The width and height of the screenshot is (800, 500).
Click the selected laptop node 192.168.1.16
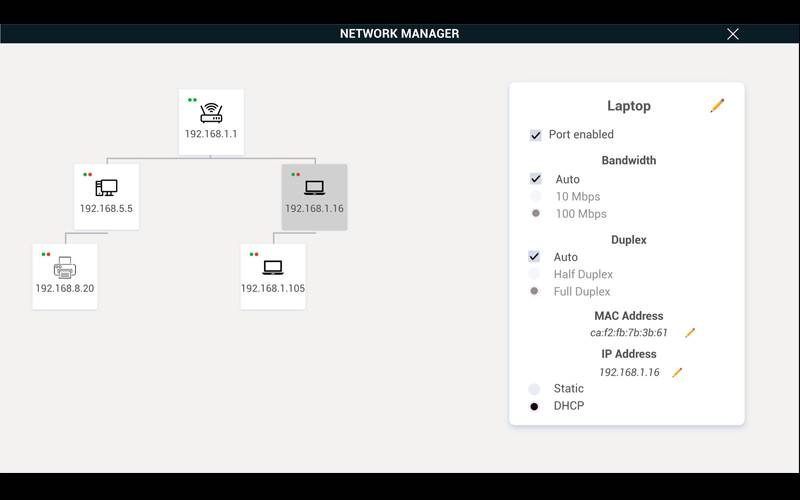coord(314,196)
